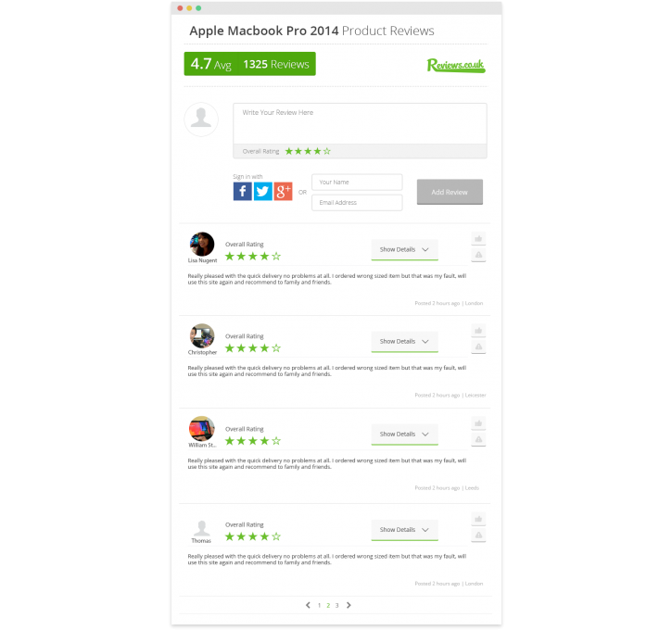The height and width of the screenshot is (630, 672).
Task: Go to page 3 of reviews
Action: tap(336, 605)
